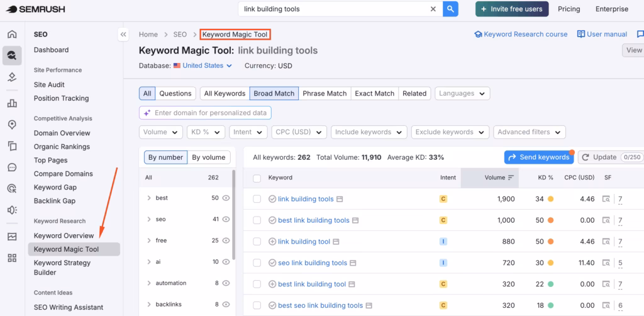
Task: Select Broad Match tab
Action: pos(274,93)
